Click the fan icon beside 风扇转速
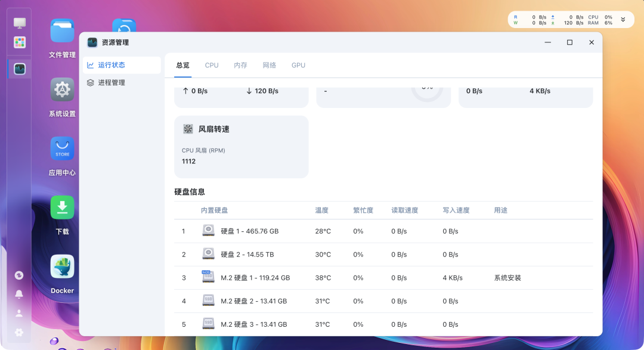The height and width of the screenshot is (350, 644). point(188,129)
